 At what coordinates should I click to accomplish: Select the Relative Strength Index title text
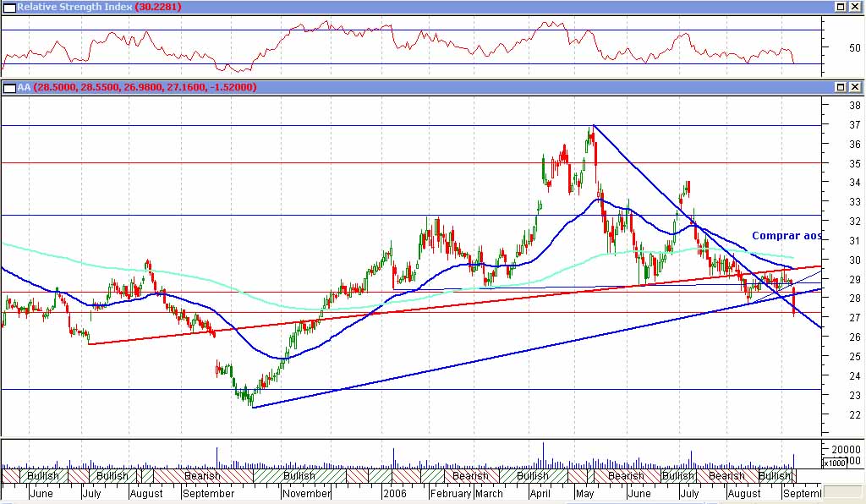coord(99,7)
